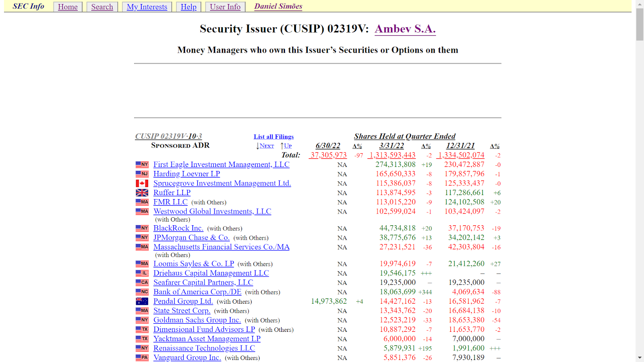Screen dimensions: 644x362
Task: Click the Δ% header after 3/31/22
Action: [426, 146]
